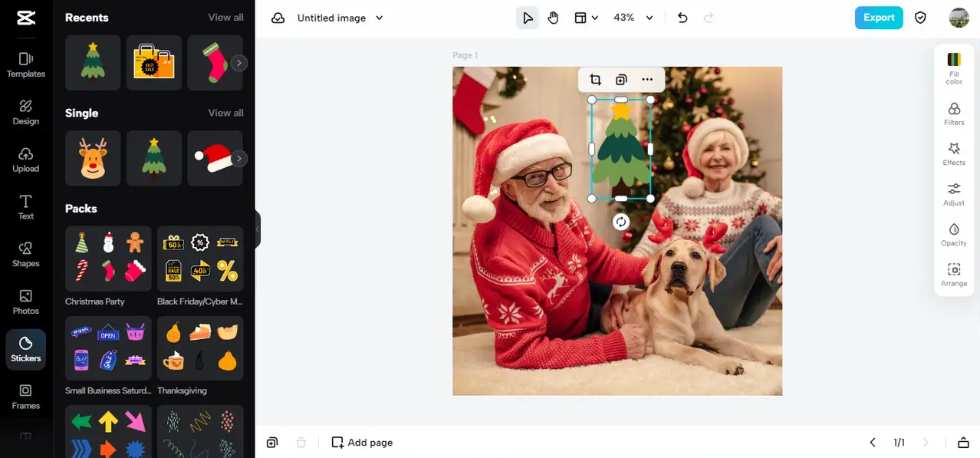Select the pointer selection tool
The image size is (980, 458).
click(x=528, y=18)
